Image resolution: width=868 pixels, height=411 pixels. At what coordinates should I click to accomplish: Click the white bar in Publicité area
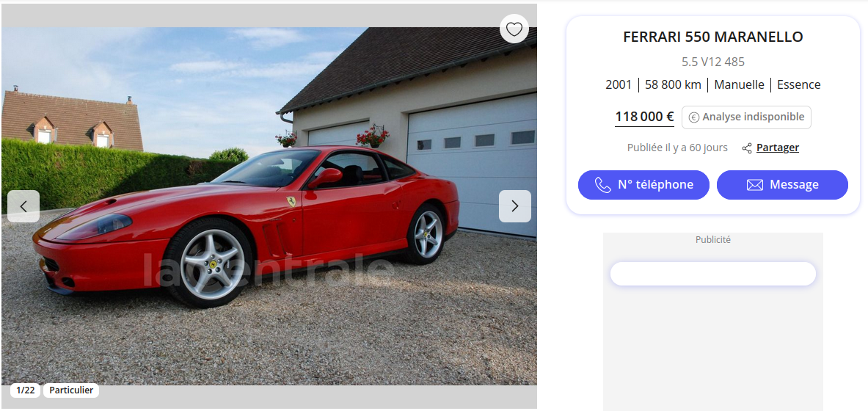[x=713, y=274]
